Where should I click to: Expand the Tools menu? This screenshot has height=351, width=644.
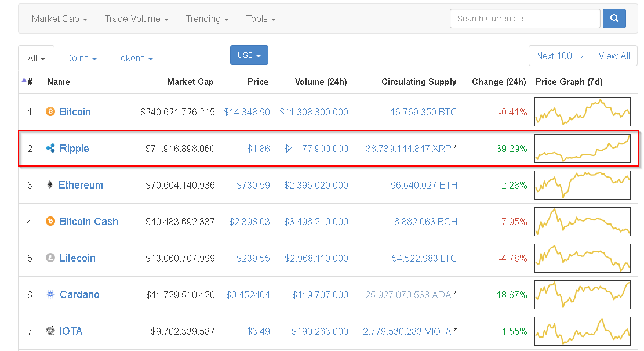[261, 19]
